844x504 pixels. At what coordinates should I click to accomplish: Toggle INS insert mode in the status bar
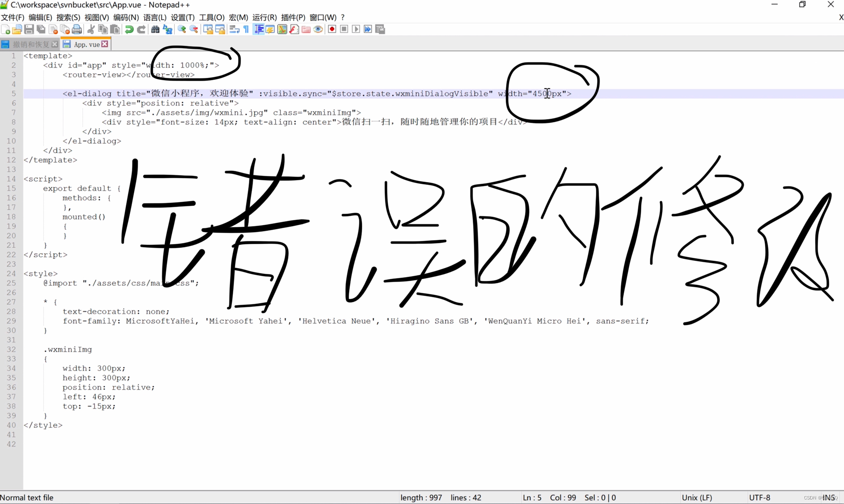[828, 497]
